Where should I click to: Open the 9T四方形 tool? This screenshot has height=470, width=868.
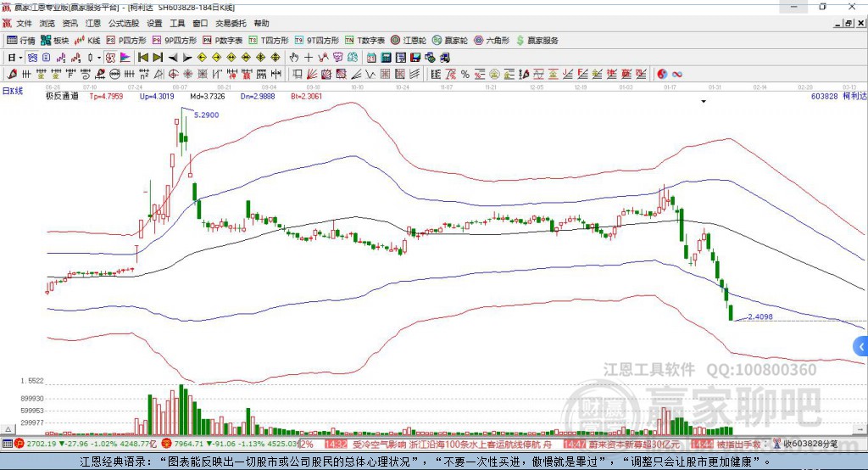pyautogui.click(x=317, y=41)
